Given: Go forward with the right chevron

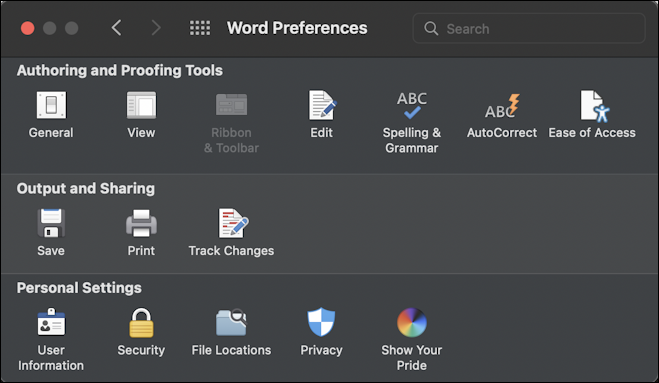Looking at the screenshot, I should [x=156, y=28].
